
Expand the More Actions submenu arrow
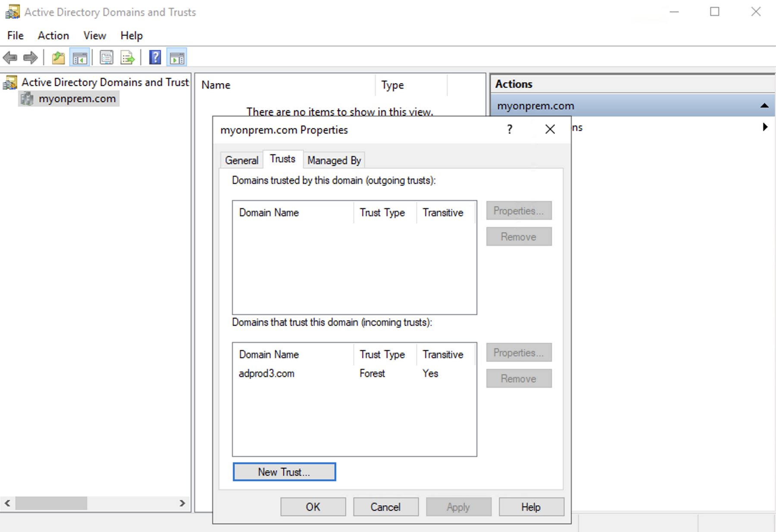765,127
